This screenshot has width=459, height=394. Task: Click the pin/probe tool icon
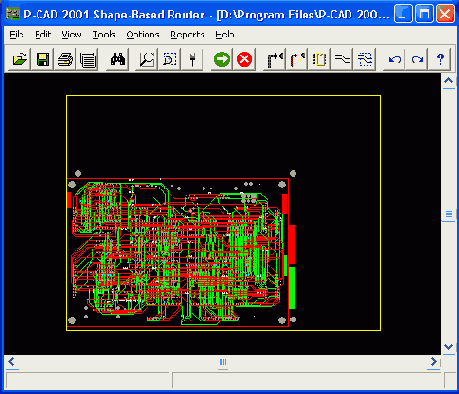point(192,60)
